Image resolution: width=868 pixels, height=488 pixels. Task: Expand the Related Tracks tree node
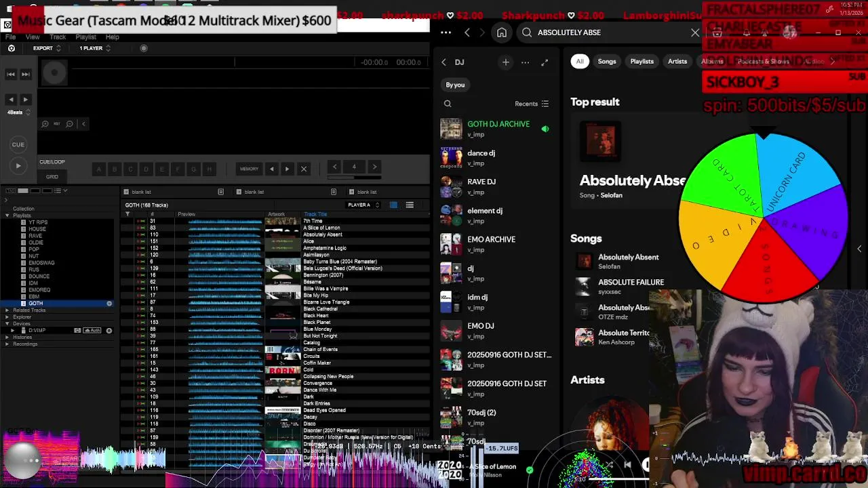point(7,310)
